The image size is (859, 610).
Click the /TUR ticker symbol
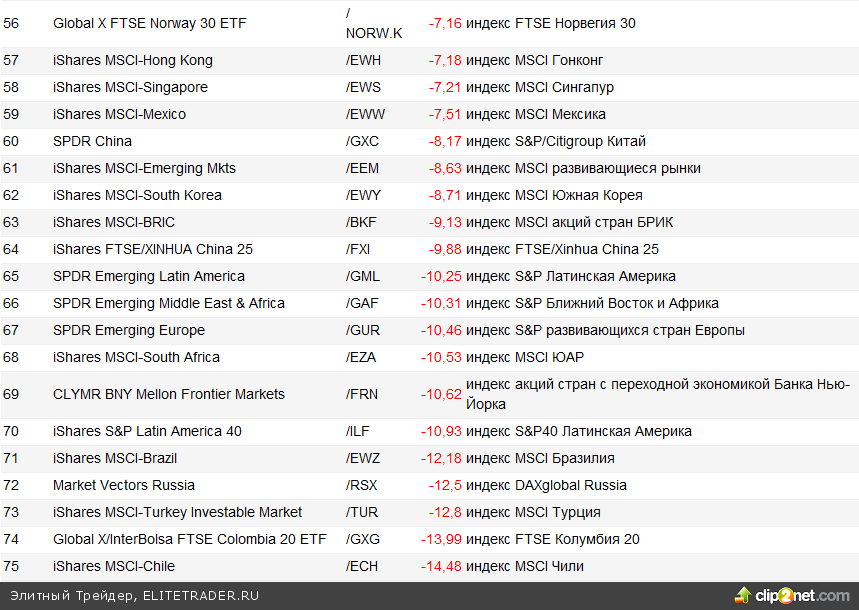(363, 512)
